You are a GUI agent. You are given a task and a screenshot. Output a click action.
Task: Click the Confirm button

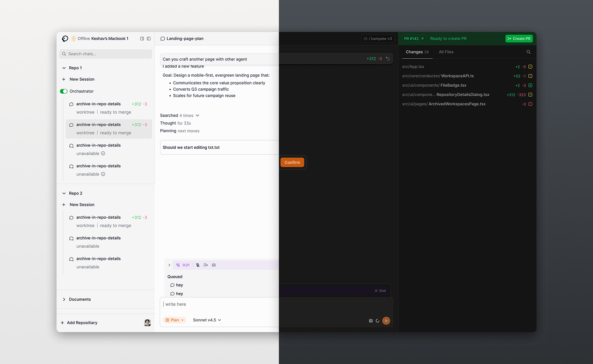tap(292, 162)
